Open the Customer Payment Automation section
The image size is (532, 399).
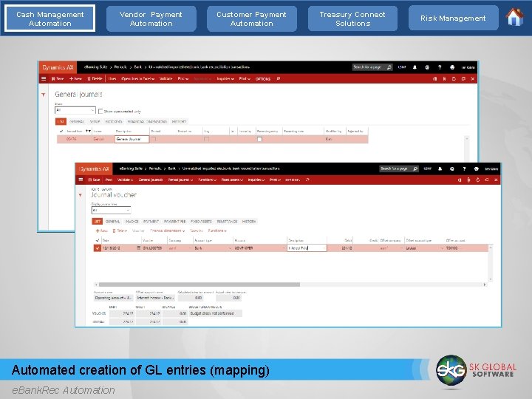coord(252,18)
